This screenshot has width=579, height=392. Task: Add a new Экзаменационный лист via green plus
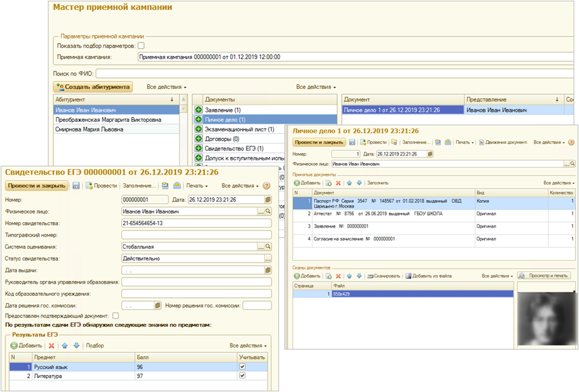point(199,129)
